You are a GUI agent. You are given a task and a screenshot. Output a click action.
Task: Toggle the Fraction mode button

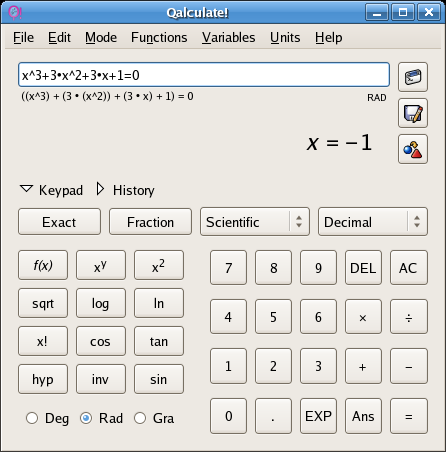(x=150, y=222)
